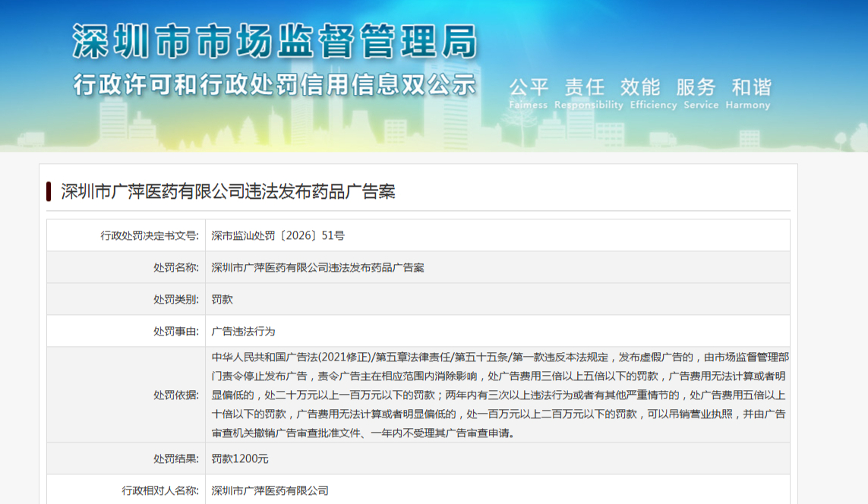Click the 处罚事由 label
Image resolution: width=868 pixels, height=504 pixels.
pos(176,332)
